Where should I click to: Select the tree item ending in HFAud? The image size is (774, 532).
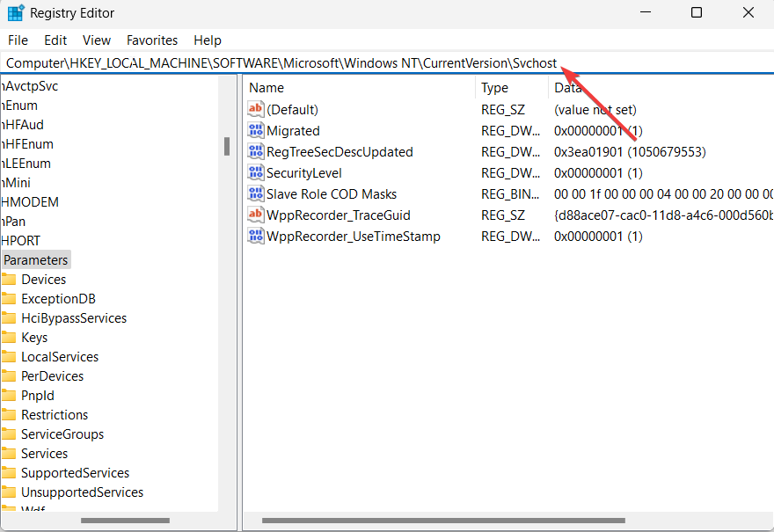coord(23,124)
